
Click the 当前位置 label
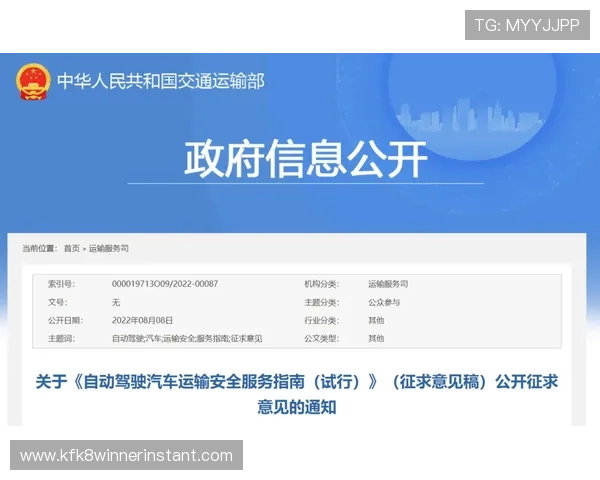pos(40,248)
